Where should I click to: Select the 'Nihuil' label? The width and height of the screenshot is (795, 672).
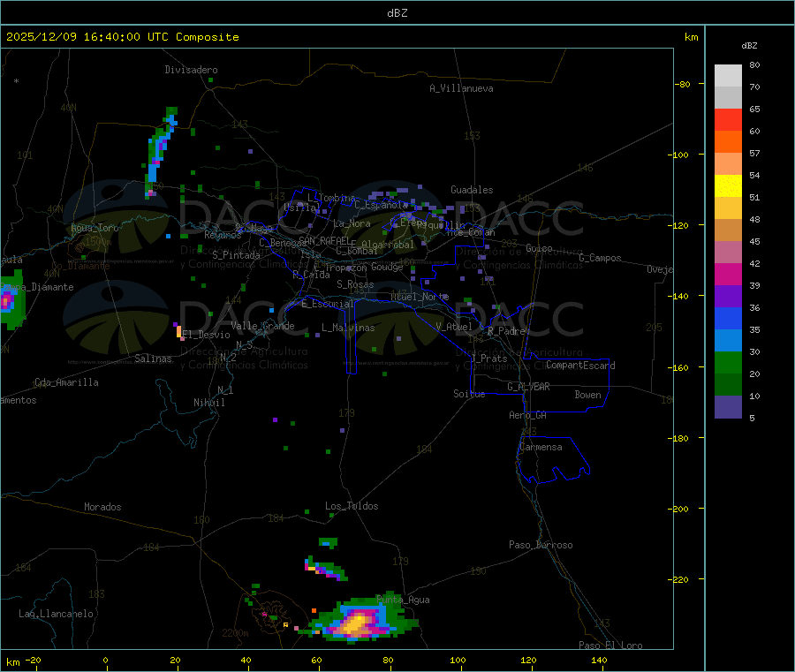pyautogui.click(x=209, y=403)
